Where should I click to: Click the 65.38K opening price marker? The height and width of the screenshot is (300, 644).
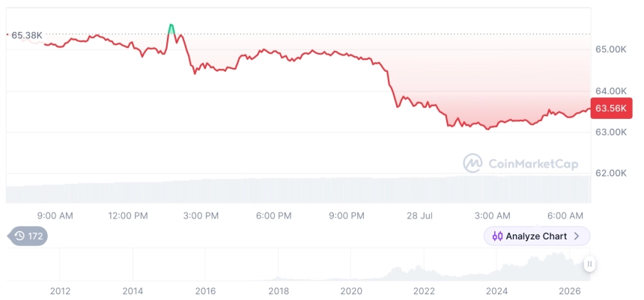26,35
